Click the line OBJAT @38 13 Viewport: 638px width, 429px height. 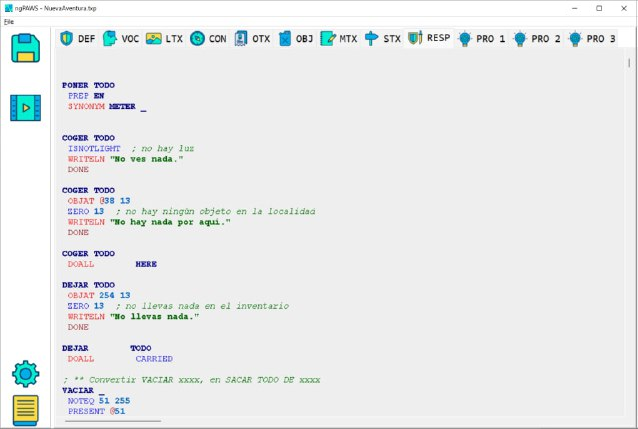point(99,201)
